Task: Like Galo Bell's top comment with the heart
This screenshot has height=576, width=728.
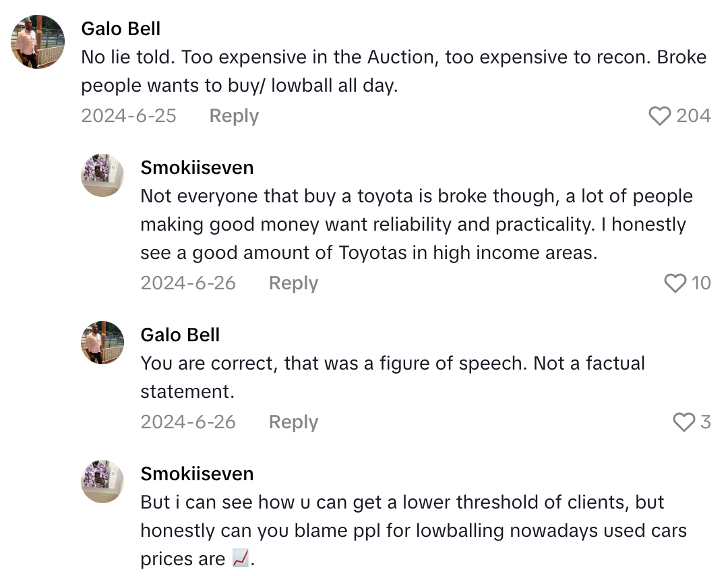Action: coord(661,116)
